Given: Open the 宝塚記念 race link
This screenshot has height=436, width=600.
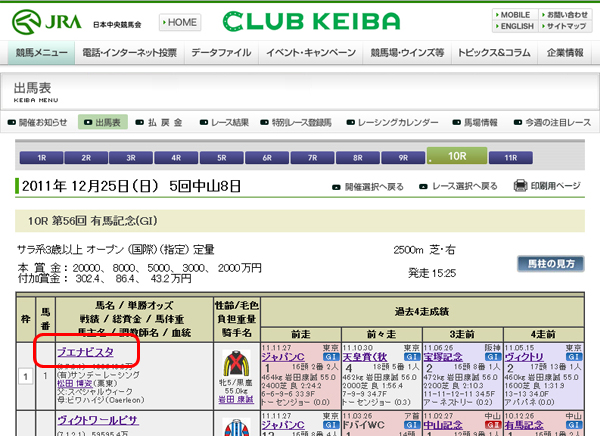Looking at the screenshot, I should click(x=443, y=357).
